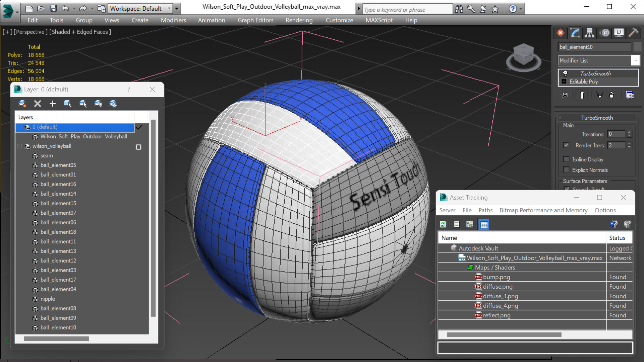Toggle TurboSmooth modifier lightbulb

point(565,73)
